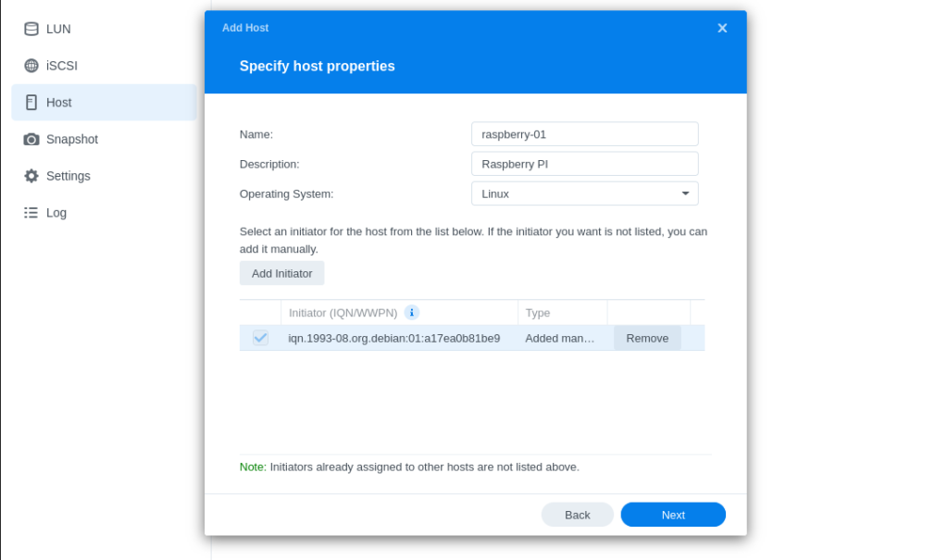The height and width of the screenshot is (560, 948).
Task: Close the Add Host dialog
Action: tap(722, 28)
